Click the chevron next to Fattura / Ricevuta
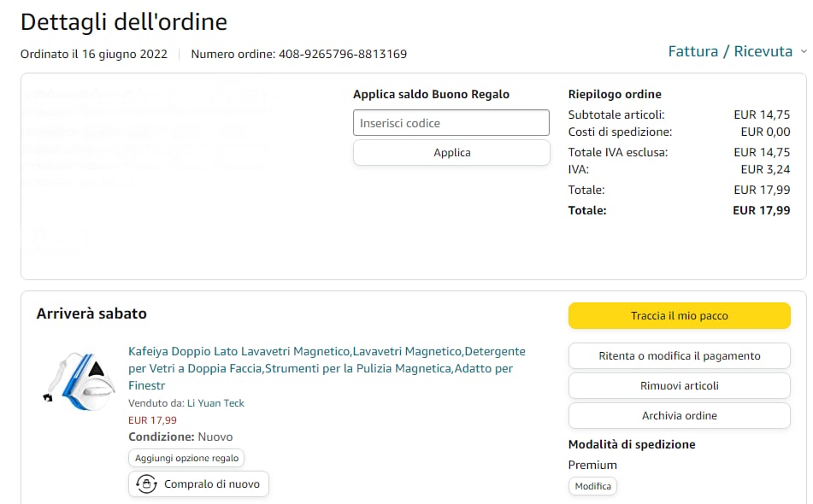Viewport: 813px width, 504px height. tap(803, 52)
